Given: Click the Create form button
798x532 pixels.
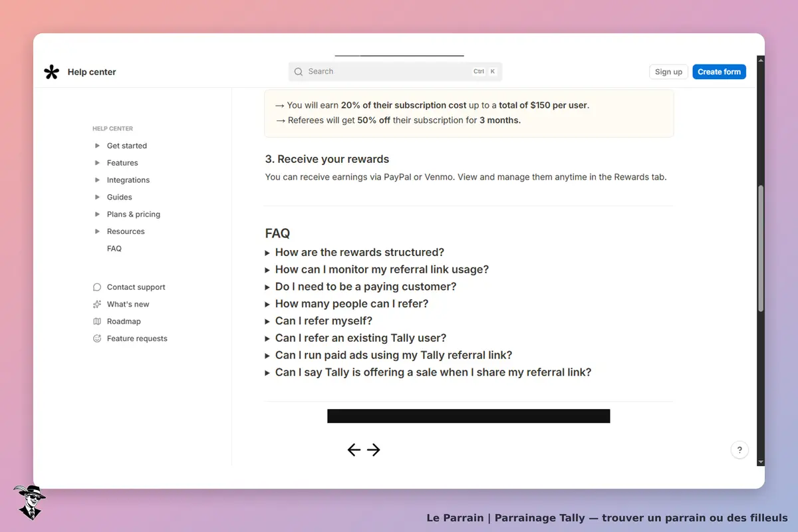Looking at the screenshot, I should 719,72.
